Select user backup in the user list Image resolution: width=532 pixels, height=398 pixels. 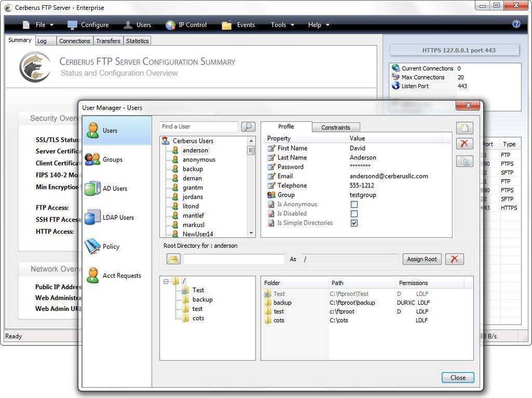pos(193,169)
